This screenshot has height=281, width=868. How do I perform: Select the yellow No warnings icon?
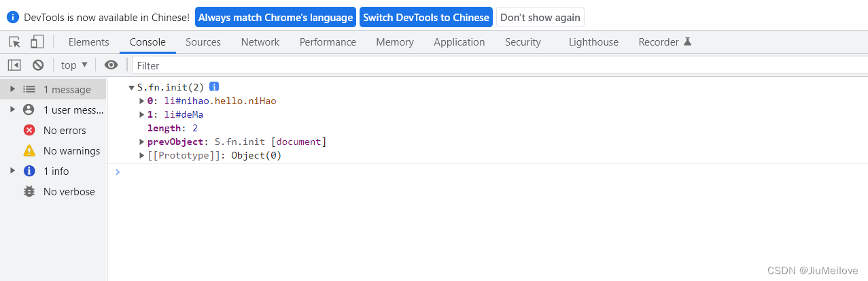click(29, 151)
